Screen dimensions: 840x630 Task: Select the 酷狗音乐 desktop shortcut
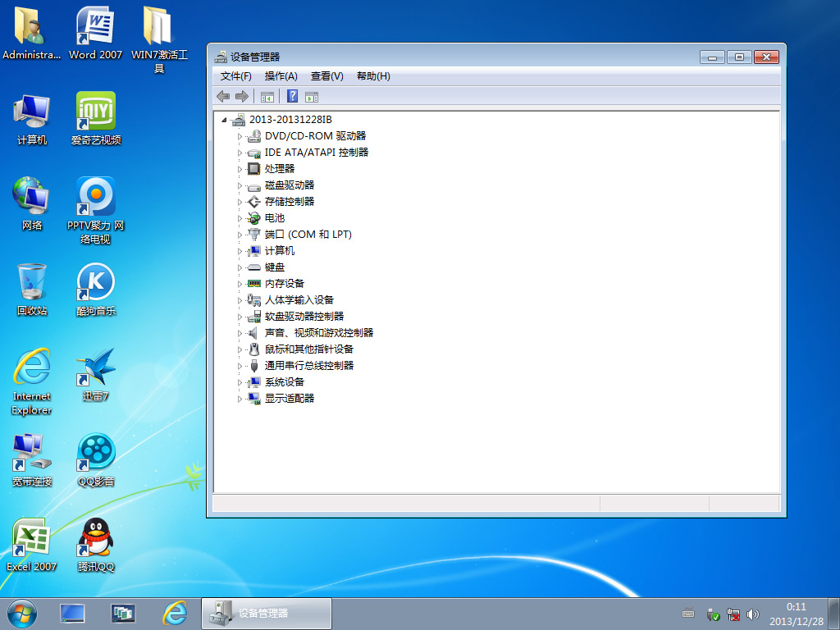[x=96, y=290]
